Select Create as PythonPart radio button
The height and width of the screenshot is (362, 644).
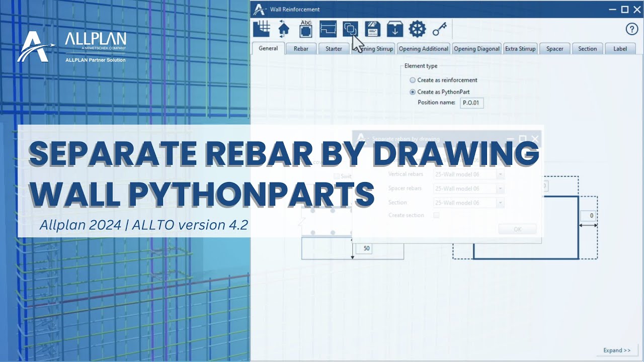pyautogui.click(x=413, y=92)
